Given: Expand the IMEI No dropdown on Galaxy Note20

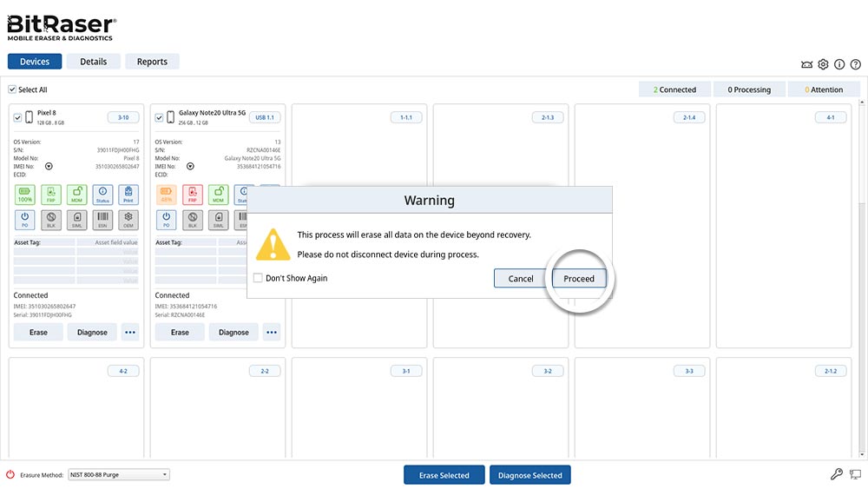Looking at the screenshot, I should point(190,166).
